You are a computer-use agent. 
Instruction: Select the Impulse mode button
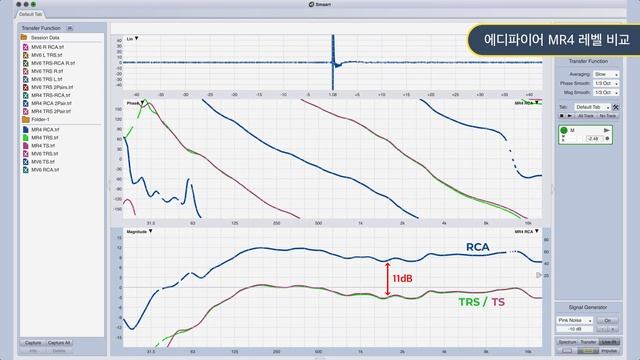[x=609, y=351]
